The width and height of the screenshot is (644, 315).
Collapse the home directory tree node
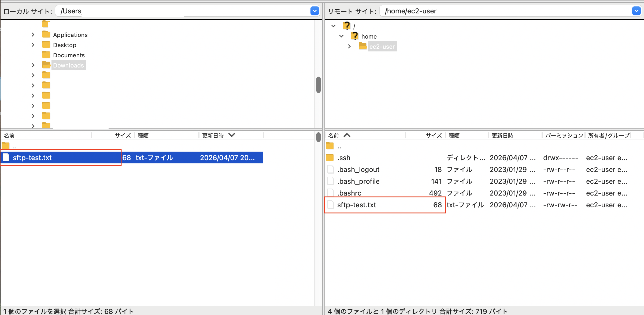[x=342, y=36]
